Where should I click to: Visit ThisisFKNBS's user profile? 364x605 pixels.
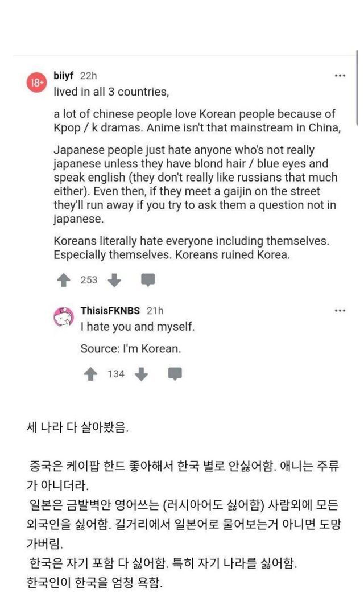point(110,311)
